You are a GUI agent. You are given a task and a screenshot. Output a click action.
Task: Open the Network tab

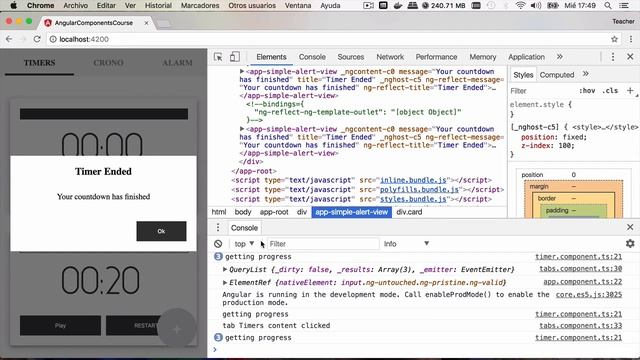(390, 57)
